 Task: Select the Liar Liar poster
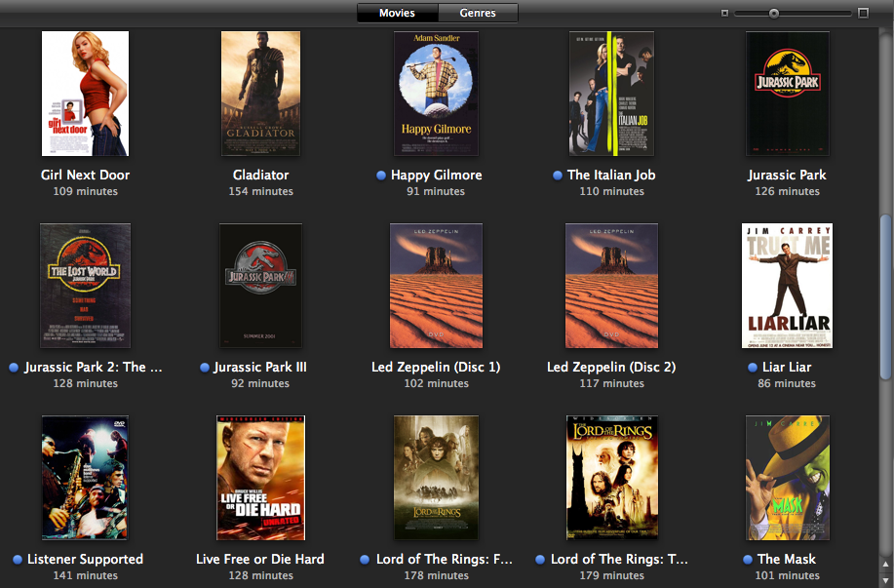coord(788,286)
